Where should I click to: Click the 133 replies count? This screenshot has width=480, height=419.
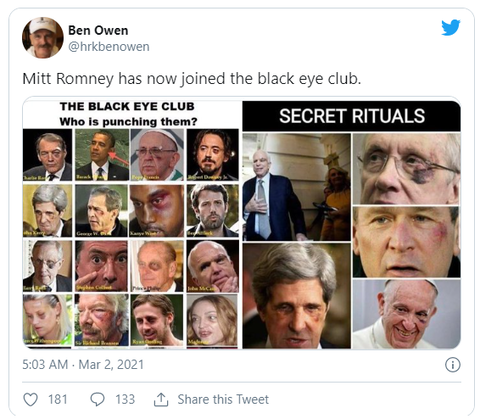(125, 399)
